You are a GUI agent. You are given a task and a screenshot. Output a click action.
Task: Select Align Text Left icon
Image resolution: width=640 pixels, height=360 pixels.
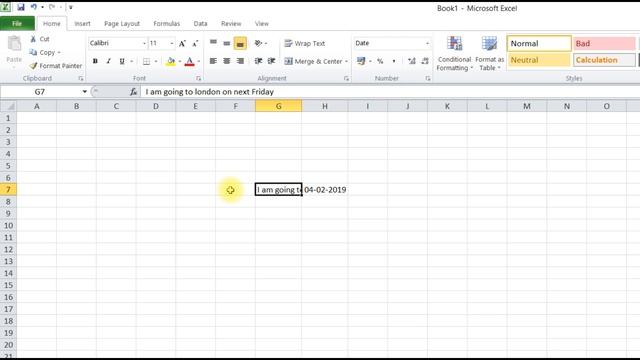(213, 61)
